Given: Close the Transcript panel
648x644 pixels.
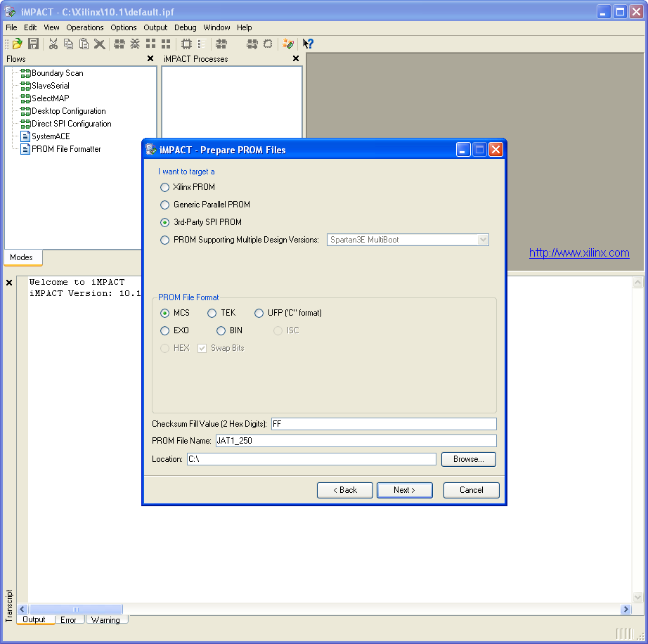Looking at the screenshot, I should pos(9,283).
